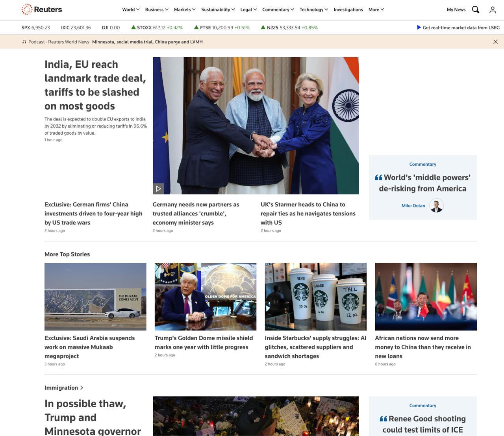Open the search magnifier icon
Viewport: 504px width, 436px height.
475,10
